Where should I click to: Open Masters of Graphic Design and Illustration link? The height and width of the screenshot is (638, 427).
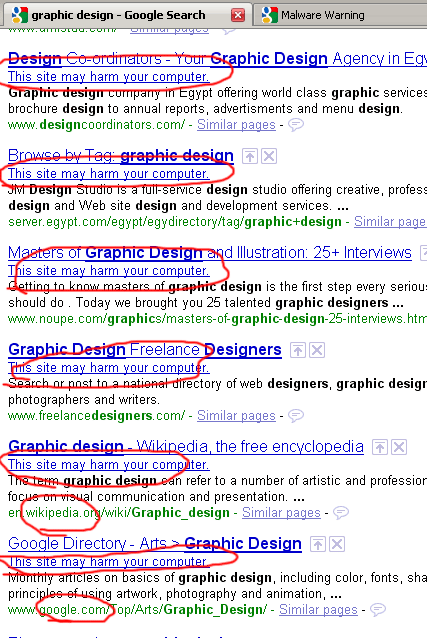pyautogui.click(x=210, y=253)
